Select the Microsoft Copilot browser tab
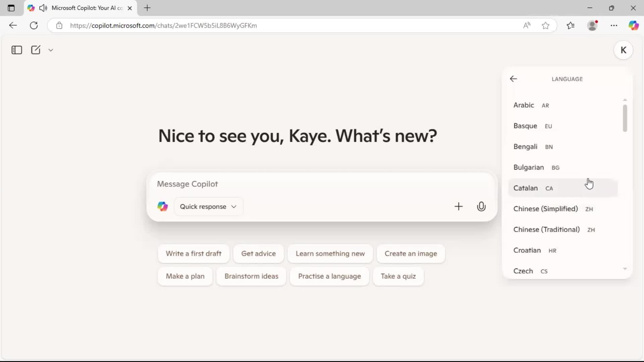644x362 pixels. (80, 8)
